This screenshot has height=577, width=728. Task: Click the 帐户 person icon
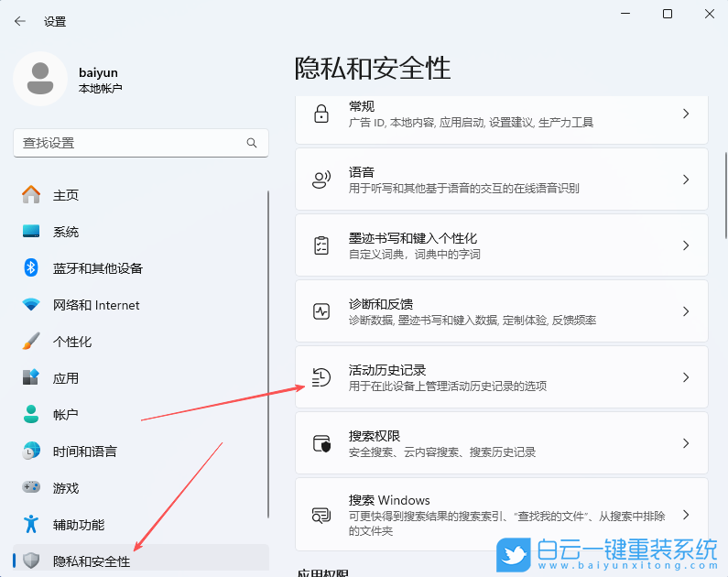(x=31, y=414)
